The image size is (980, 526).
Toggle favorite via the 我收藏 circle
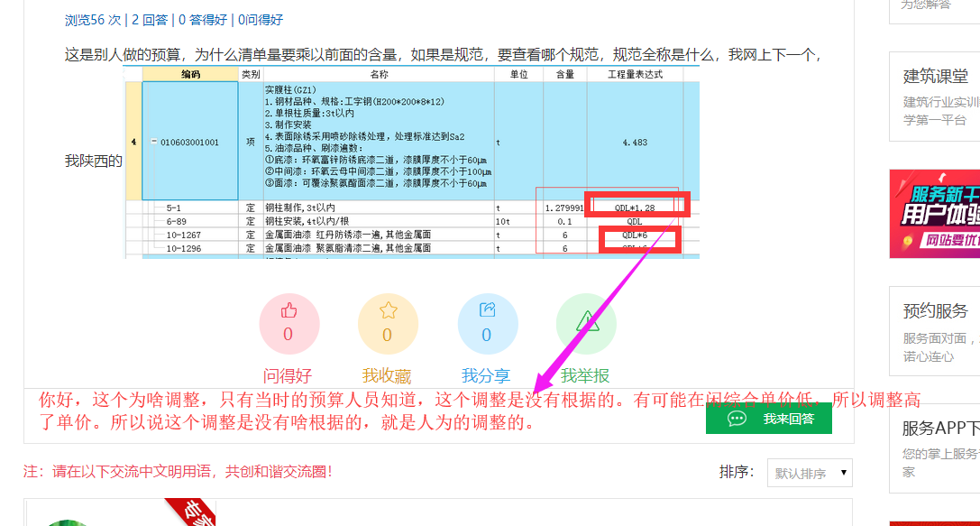point(388,323)
